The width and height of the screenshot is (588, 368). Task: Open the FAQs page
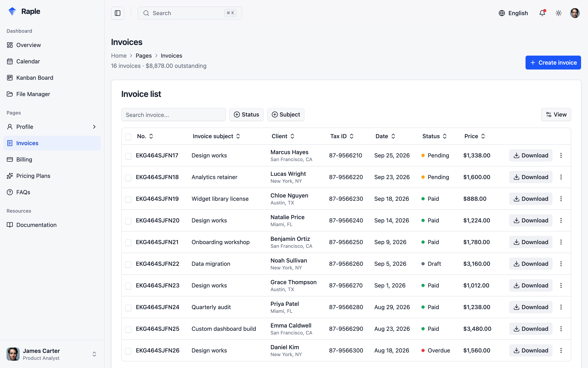(x=52, y=192)
